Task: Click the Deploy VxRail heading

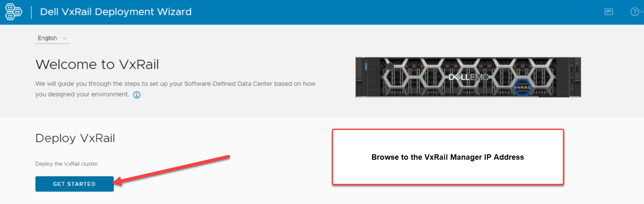Action: coord(75,138)
